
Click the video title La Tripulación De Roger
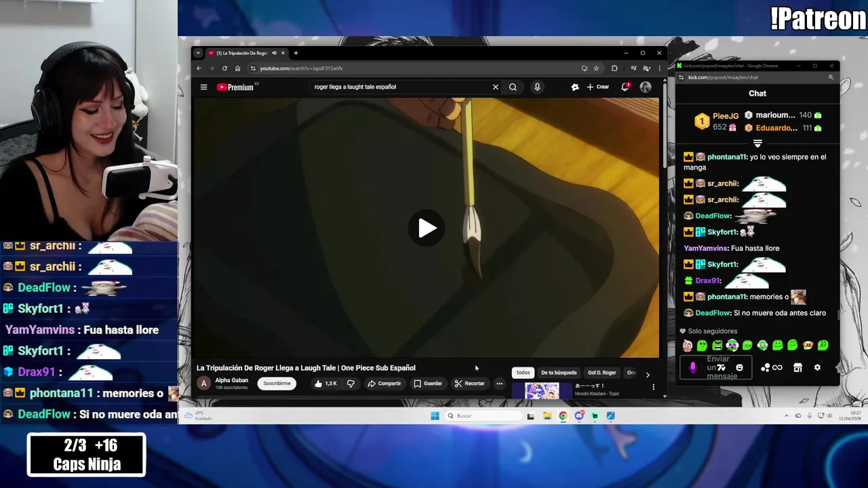coord(306,368)
